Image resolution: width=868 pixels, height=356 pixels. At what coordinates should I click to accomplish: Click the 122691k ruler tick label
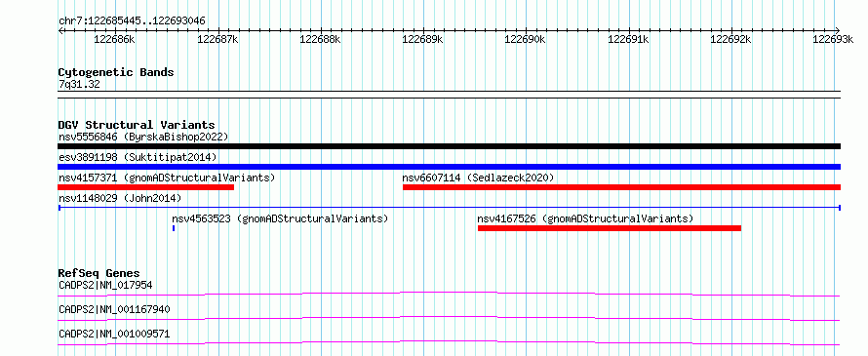point(628,39)
